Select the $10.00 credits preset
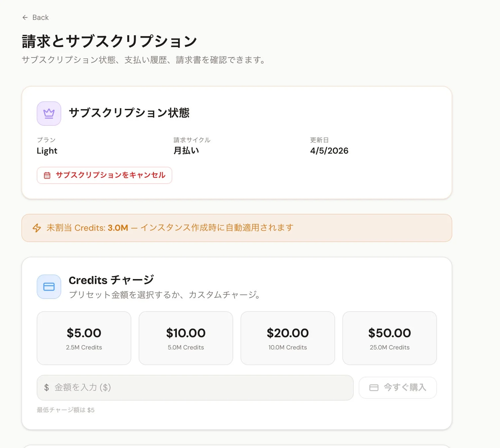This screenshot has height=448, width=500. pyautogui.click(x=185, y=338)
